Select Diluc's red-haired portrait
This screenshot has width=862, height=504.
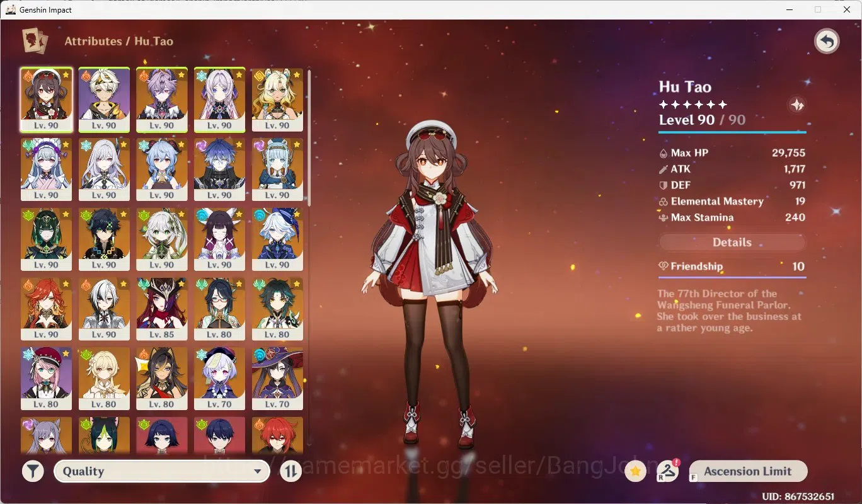[278, 435]
